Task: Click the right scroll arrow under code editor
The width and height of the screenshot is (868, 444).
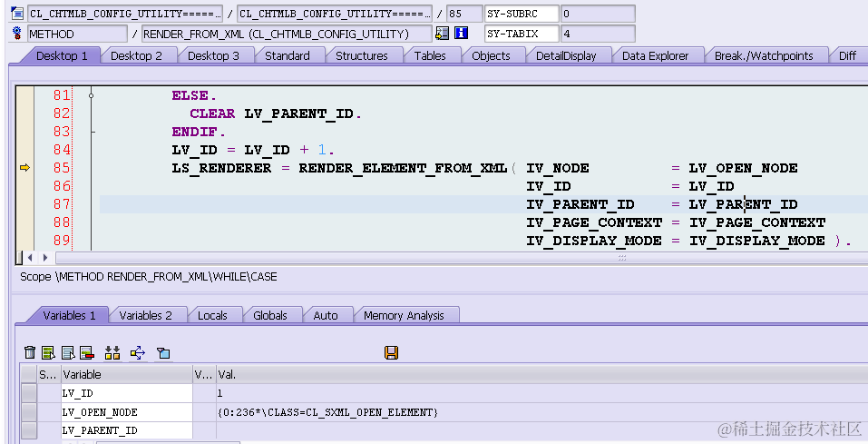Action: click(x=45, y=257)
